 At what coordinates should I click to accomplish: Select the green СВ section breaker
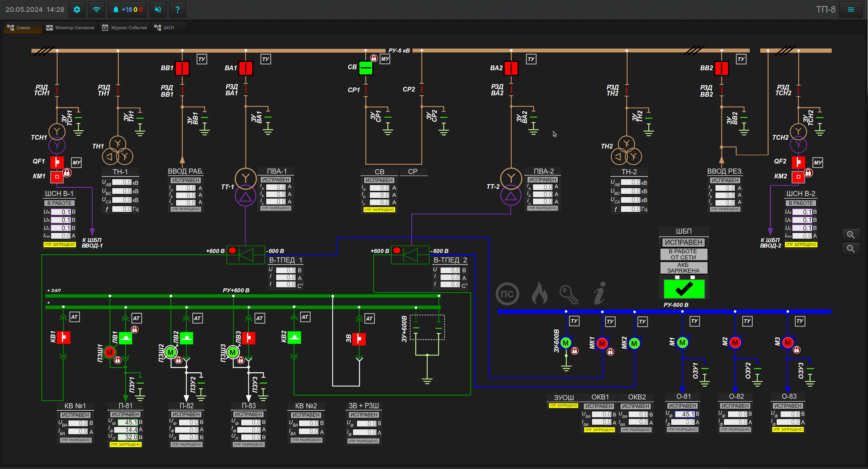pos(366,68)
